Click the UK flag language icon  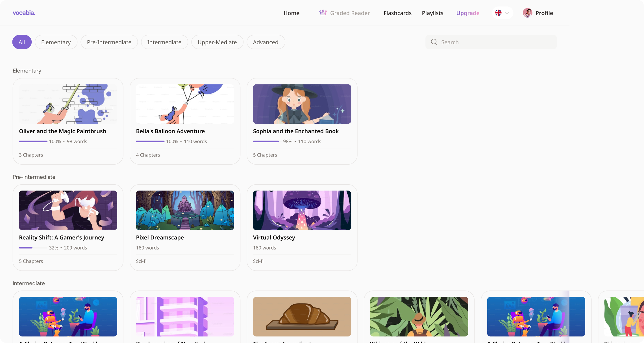tap(498, 13)
